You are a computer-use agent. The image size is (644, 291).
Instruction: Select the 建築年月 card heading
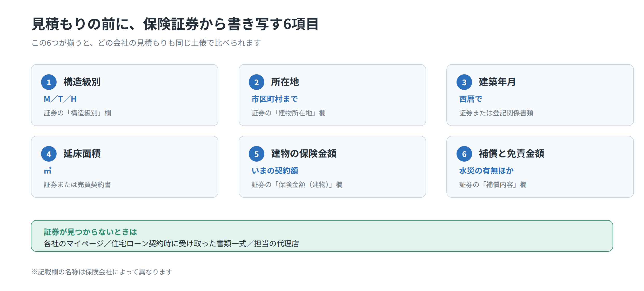(497, 82)
